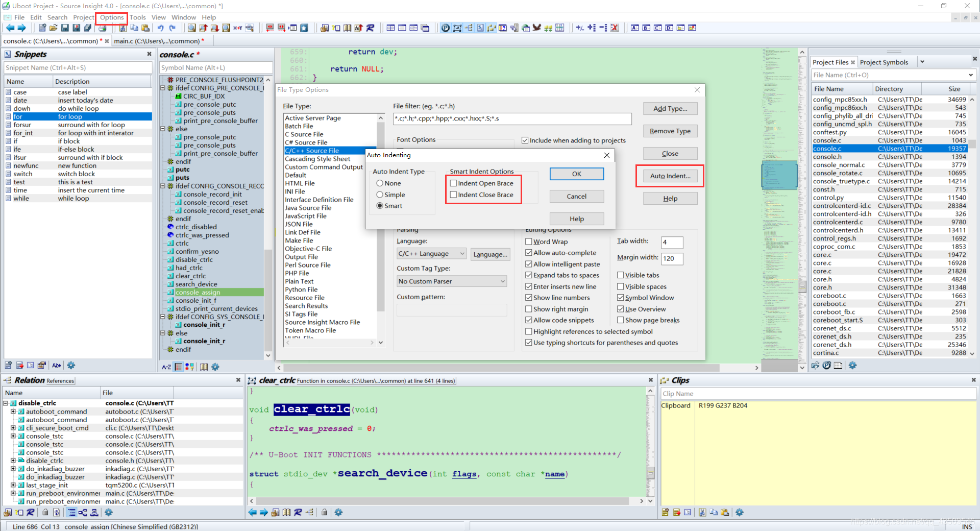Open the project panel tabs dropdown arrow
This screenshot has height=531, width=980.
[922, 62]
